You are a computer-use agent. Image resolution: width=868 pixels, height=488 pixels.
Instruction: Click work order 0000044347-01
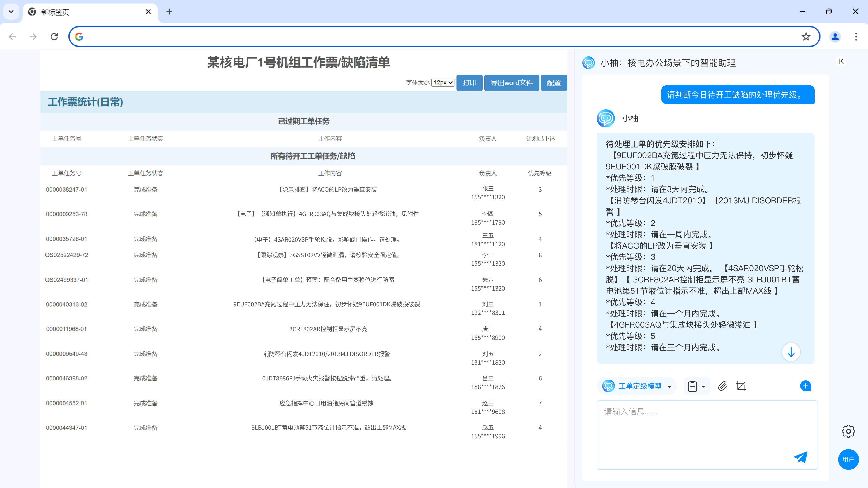[66, 428]
